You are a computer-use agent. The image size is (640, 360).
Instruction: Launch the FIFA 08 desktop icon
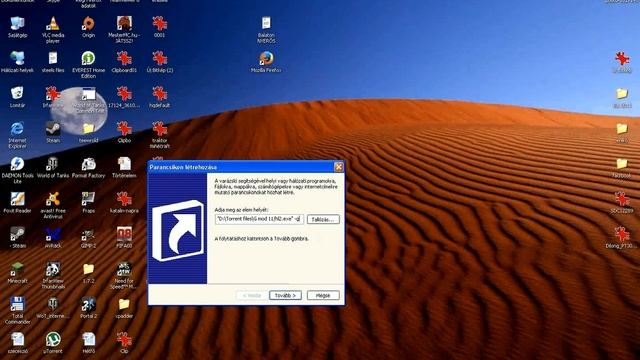click(124, 234)
